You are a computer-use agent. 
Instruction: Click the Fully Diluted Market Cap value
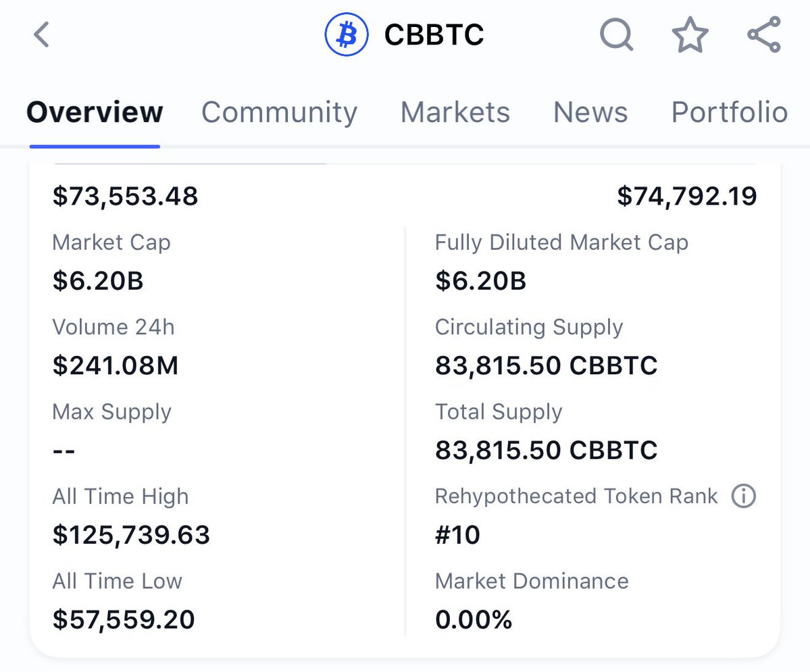click(x=480, y=282)
